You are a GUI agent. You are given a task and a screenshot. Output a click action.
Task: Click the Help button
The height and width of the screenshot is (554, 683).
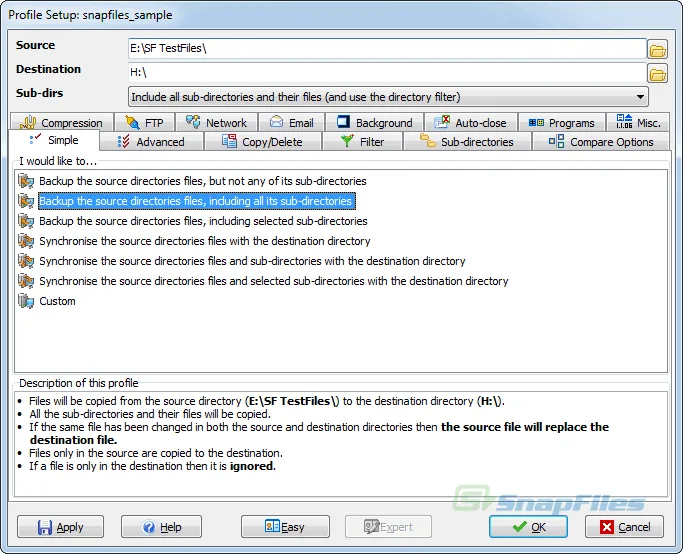pyautogui.click(x=162, y=527)
